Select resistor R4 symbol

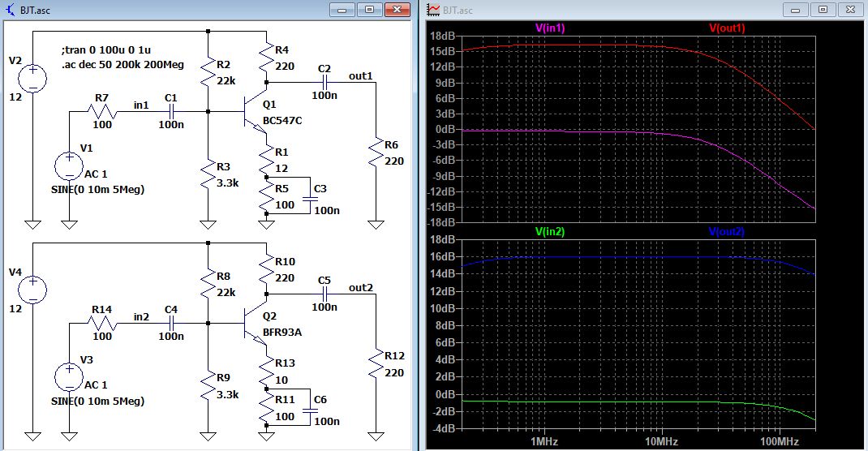(266, 57)
